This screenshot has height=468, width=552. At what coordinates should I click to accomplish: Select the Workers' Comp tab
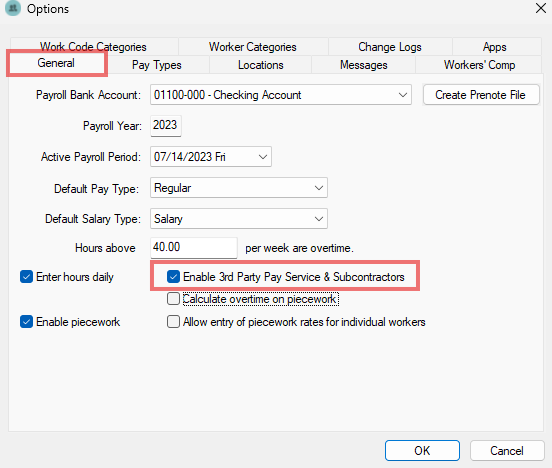tap(479, 65)
